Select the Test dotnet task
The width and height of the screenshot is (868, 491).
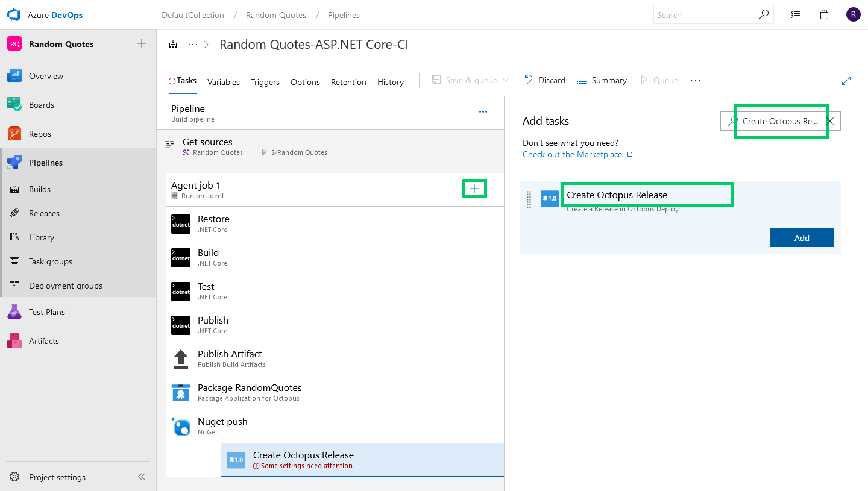(335, 291)
